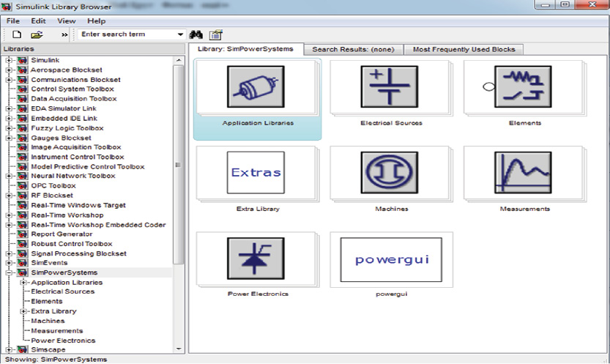Click the binoculars search icon
The height and width of the screenshot is (364, 610).
[x=196, y=34]
